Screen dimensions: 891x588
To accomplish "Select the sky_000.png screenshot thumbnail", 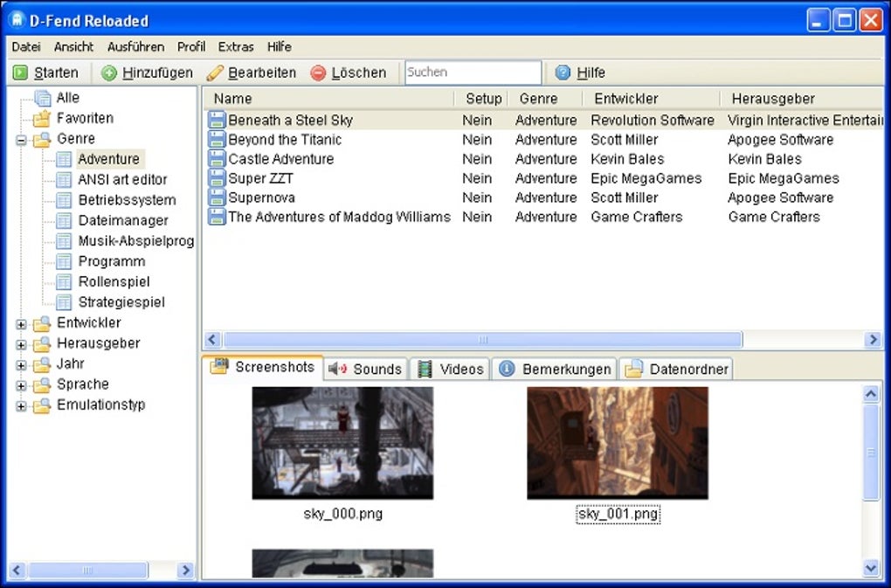I will [342, 443].
